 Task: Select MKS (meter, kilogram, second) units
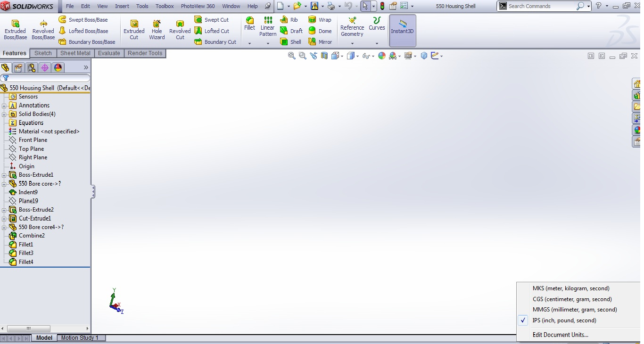click(571, 288)
